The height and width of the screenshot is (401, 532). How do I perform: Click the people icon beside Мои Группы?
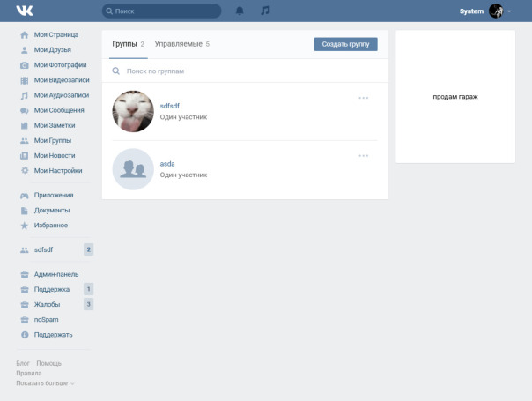click(24, 141)
